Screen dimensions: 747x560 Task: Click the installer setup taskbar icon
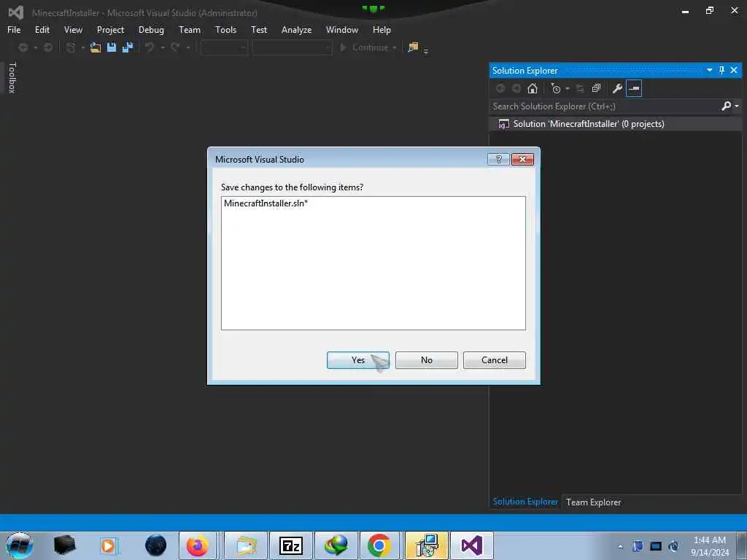click(x=426, y=545)
